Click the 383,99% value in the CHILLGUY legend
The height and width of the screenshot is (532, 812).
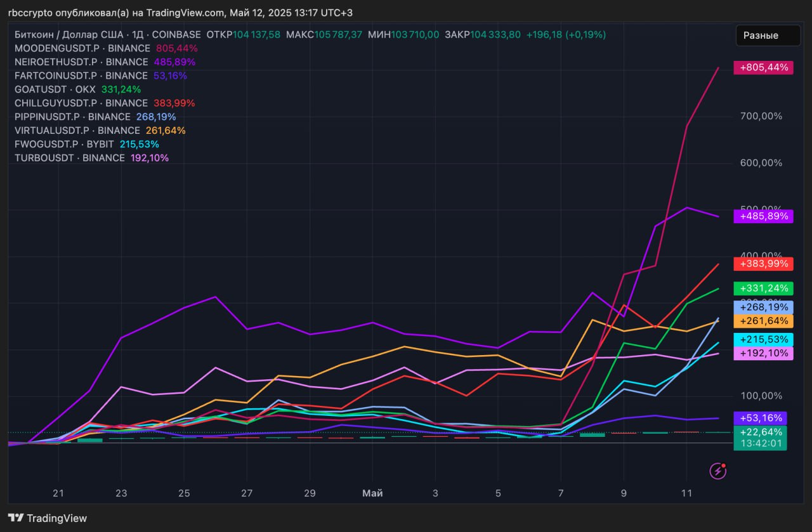pyautogui.click(x=174, y=103)
